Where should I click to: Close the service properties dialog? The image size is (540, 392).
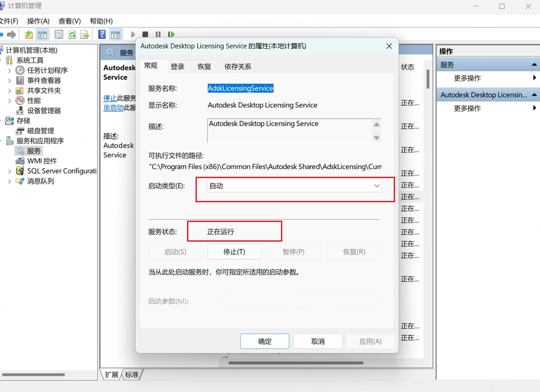[389, 46]
